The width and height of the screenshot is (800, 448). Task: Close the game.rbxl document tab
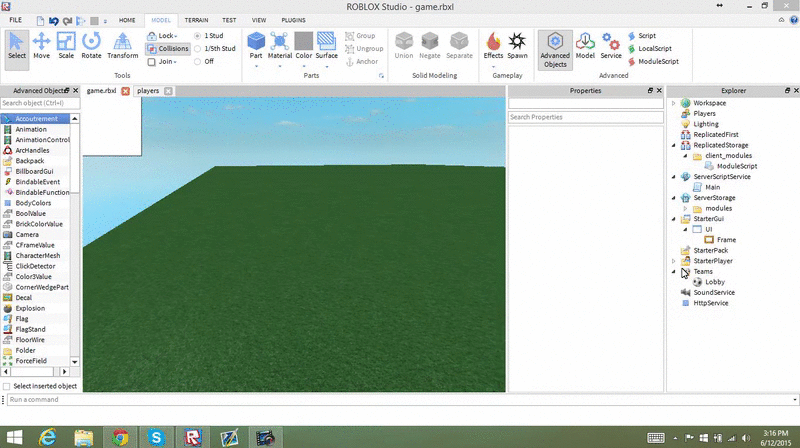[x=126, y=91]
